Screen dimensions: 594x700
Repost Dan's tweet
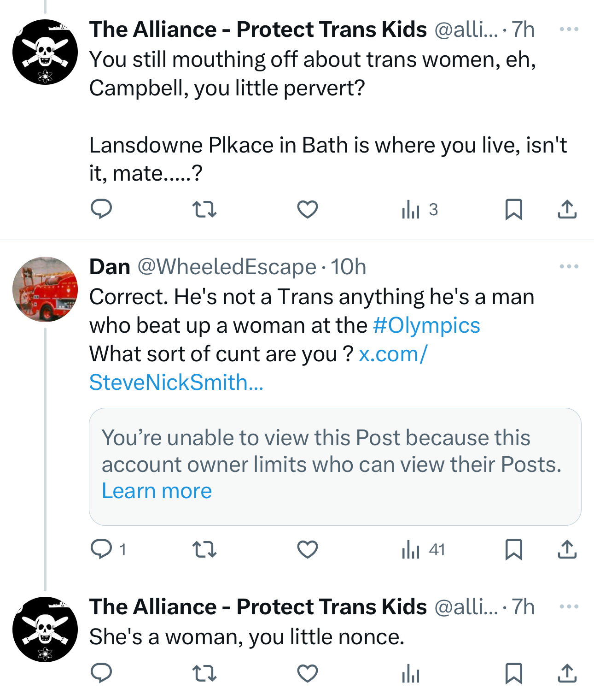click(x=204, y=549)
